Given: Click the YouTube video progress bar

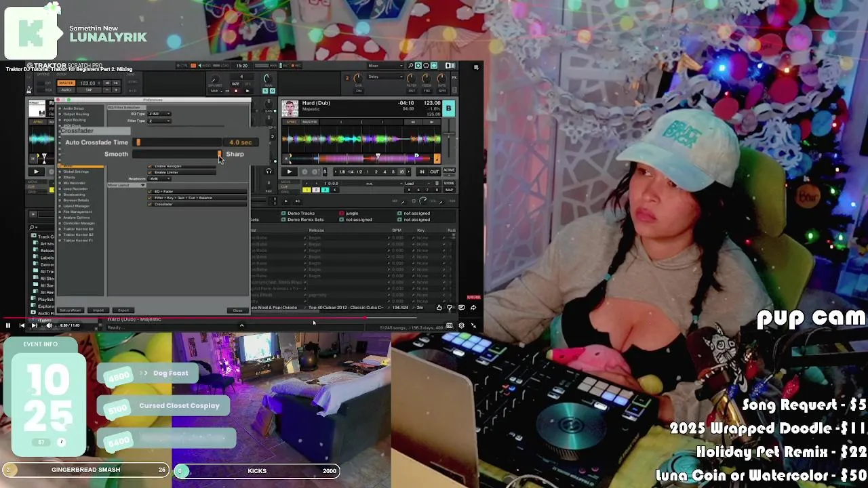Looking at the screenshot, I should (x=241, y=317).
